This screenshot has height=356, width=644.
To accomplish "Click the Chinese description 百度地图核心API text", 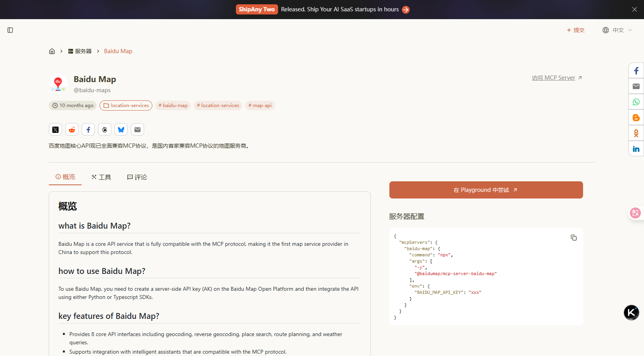I will point(150,146).
